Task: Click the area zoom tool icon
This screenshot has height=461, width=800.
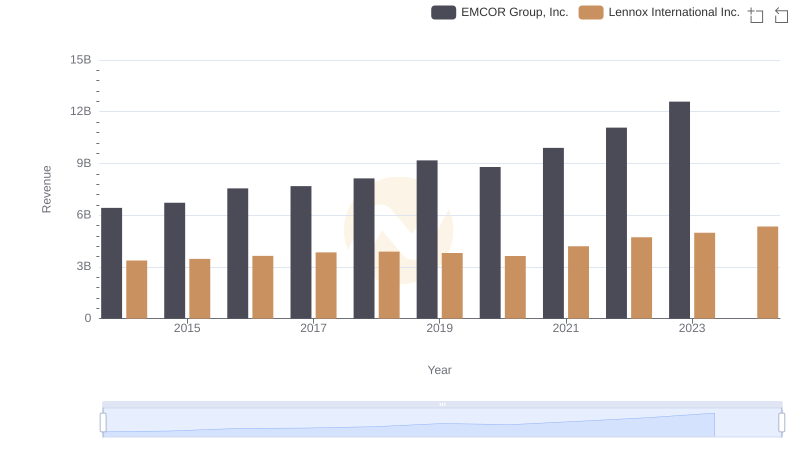Action: [756, 15]
